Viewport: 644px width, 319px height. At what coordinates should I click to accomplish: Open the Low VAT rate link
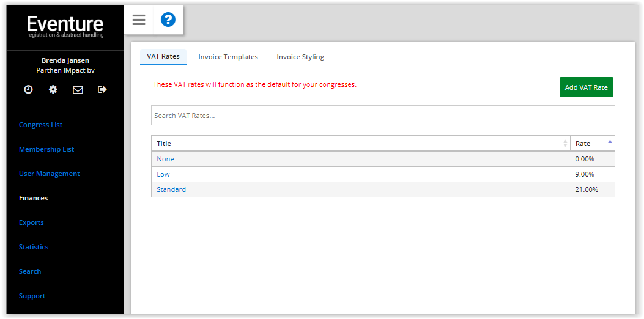(x=163, y=174)
